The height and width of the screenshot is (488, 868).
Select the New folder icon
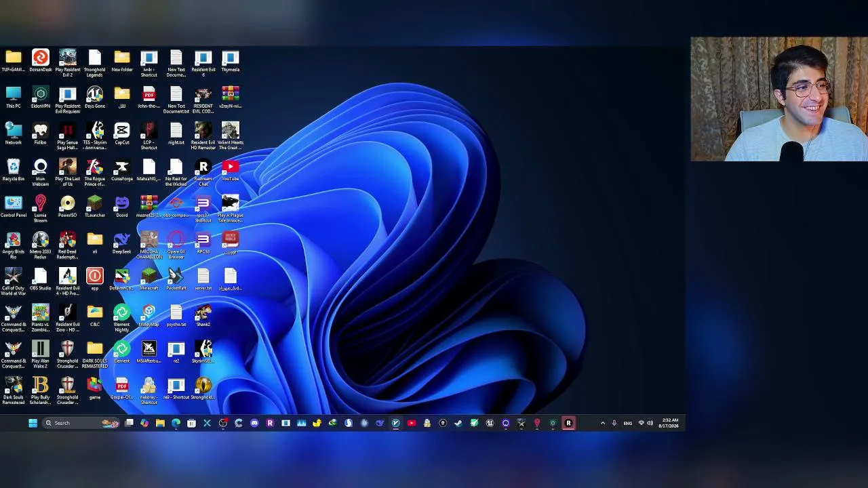coord(122,61)
